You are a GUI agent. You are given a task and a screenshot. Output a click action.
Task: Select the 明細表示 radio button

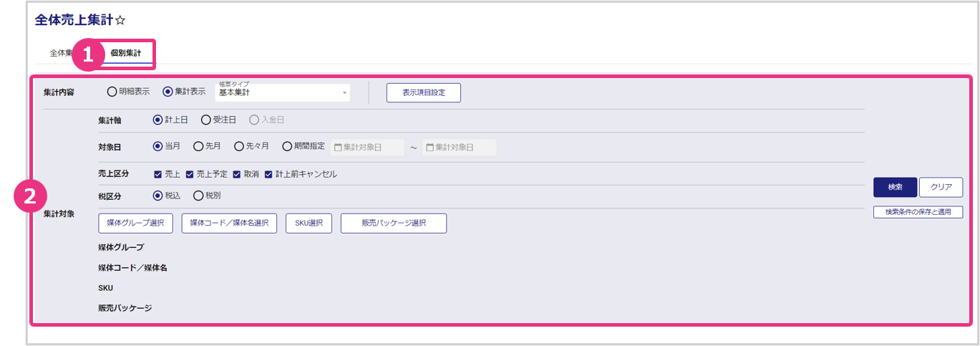(112, 92)
